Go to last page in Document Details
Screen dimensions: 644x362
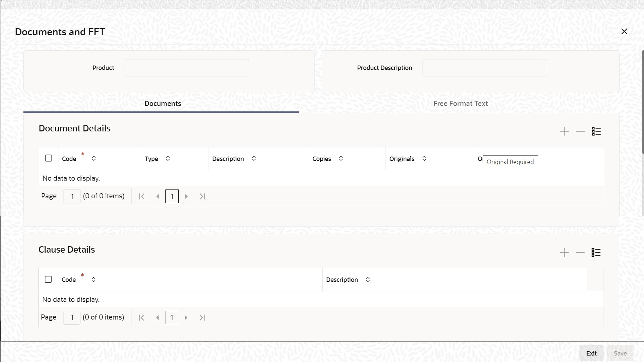pos(202,196)
